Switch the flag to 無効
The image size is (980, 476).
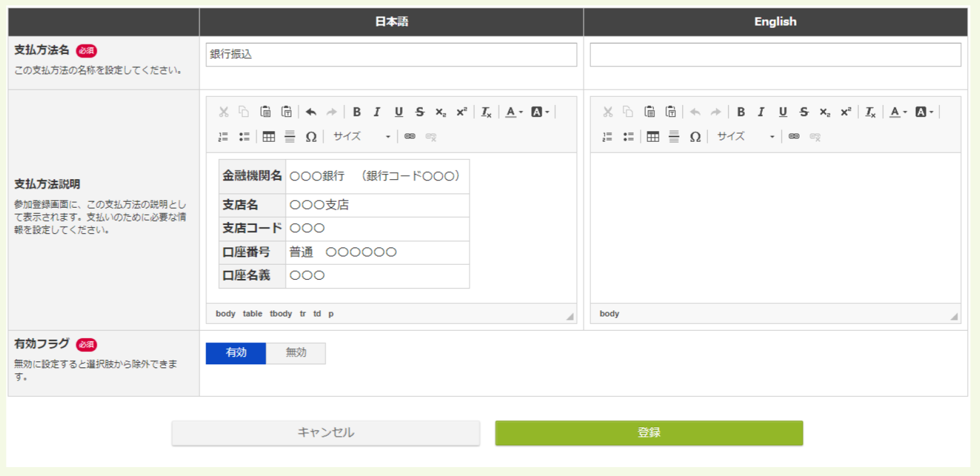coord(296,353)
